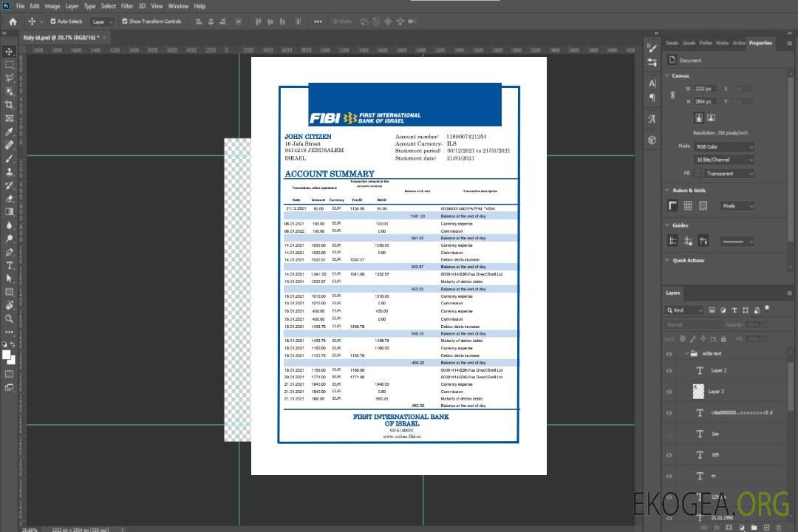The image size is (798, 532).
Task: Open the Kind layer filter dropdown
Action: pyautogui.click(x=684, y=310)
